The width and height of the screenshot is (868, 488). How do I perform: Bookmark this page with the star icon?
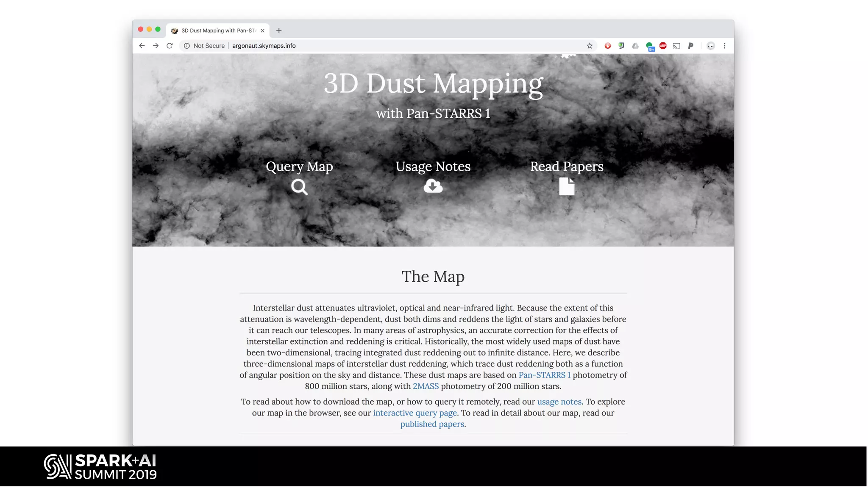point(590,46)
